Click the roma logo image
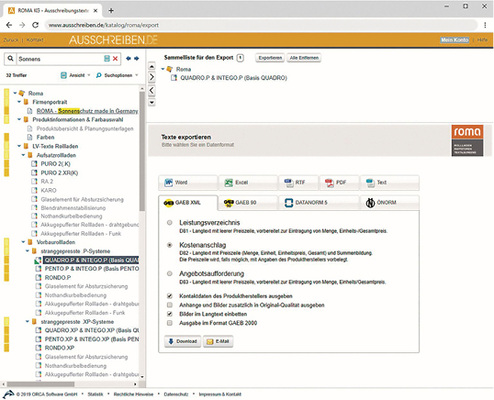This screenshot has width=494, height=400. [467, 140]
